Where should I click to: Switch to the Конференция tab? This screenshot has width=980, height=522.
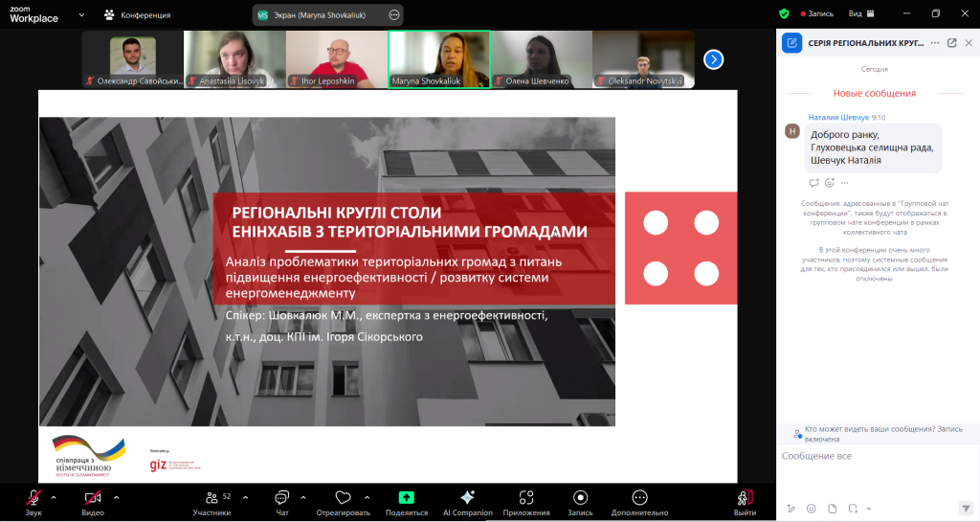pos(137,14)
